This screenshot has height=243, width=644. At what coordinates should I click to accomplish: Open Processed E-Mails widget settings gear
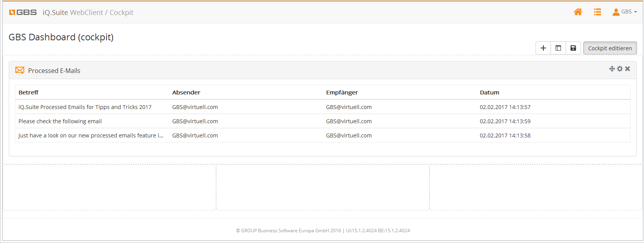point(619,69)
